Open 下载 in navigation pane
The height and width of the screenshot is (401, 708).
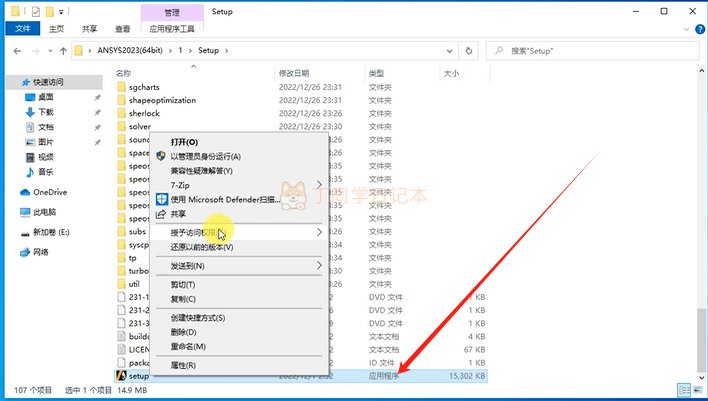[x=46, y=112]
